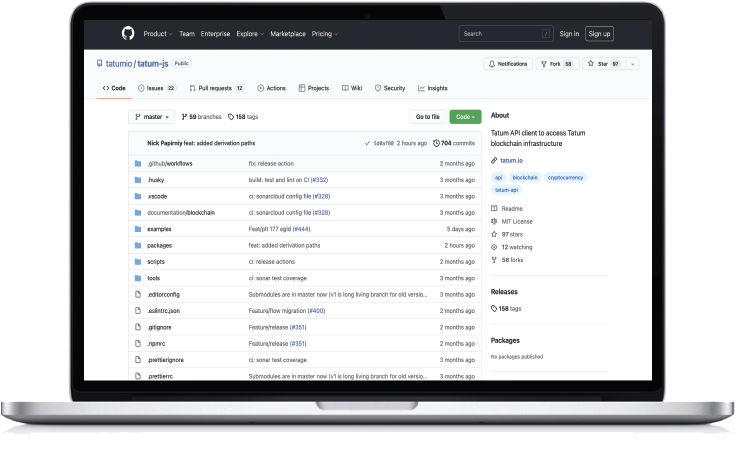Open latest commit 'feat: added derivation paths'
The height and width of the screenshot is (451, 735).
point(219,143)
